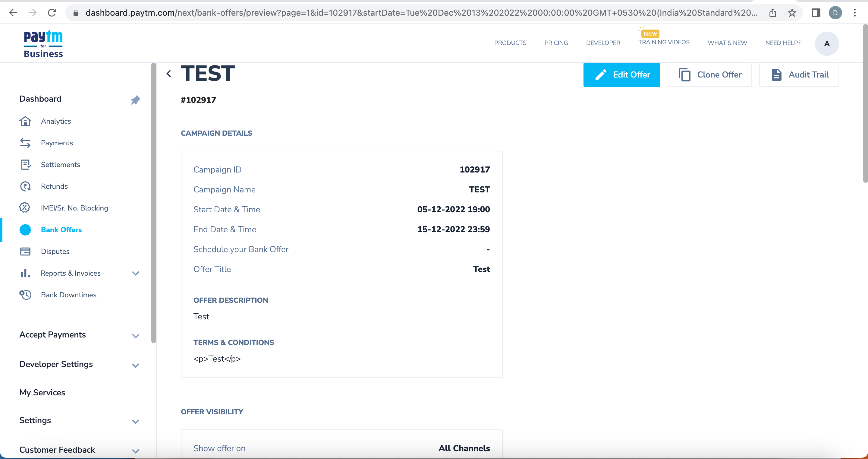Viewport: 868px width, 459px height.
Task: Click the Dashboard sidebar heading
Action: (40, 99)
